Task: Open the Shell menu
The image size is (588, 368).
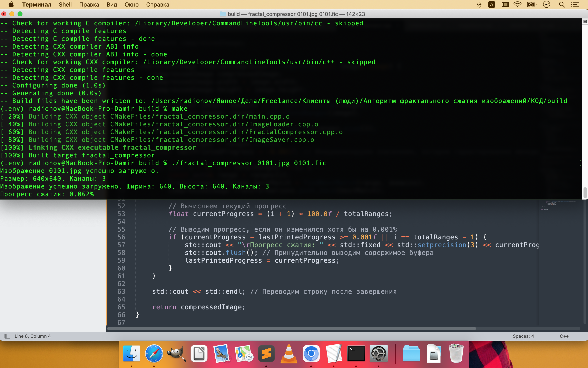Action: 65,4
